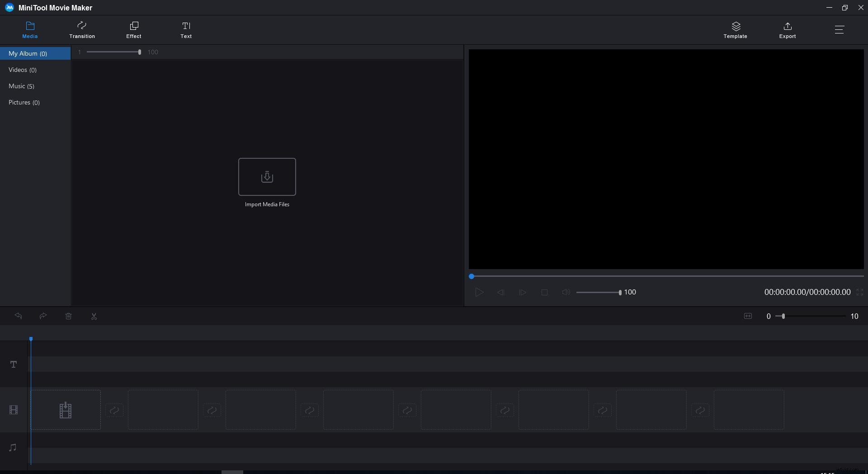Screen dimensions: 868x474
Task: Open the Pictures album in the sidebar
Action: (x=24, y=103)
